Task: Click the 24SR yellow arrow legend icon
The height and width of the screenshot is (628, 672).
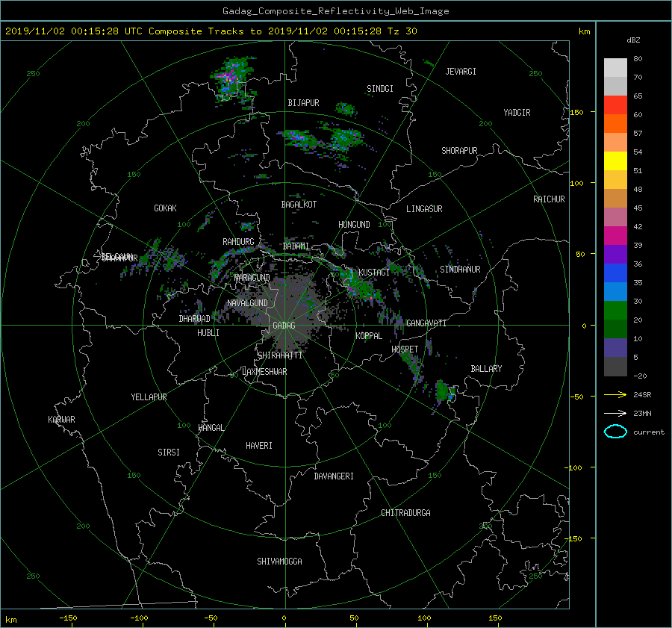Action: [615, 394]
